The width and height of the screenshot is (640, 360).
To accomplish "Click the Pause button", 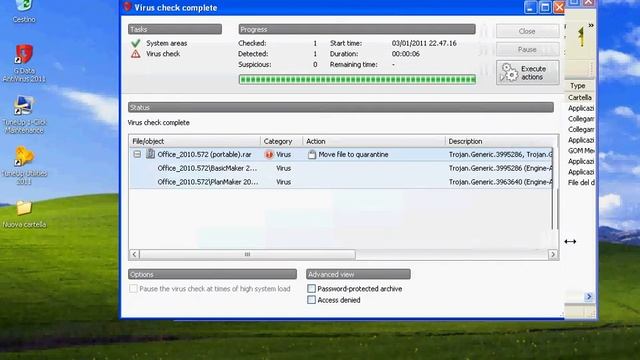I will tap(527, 49).
